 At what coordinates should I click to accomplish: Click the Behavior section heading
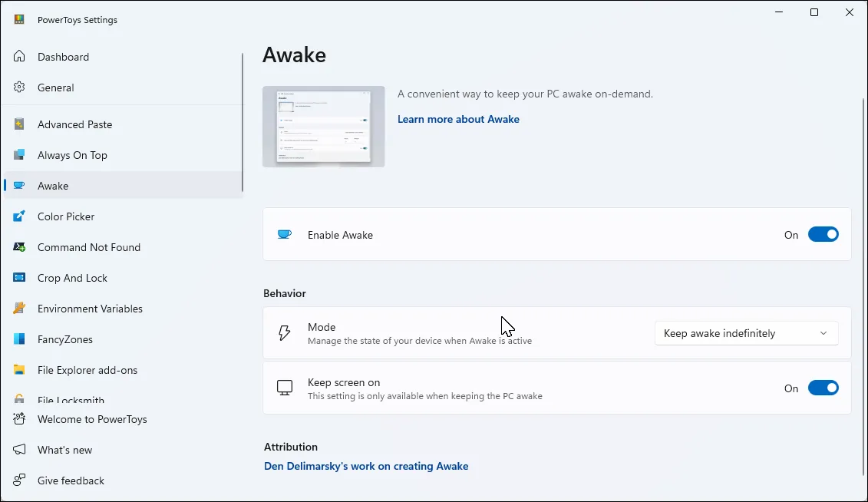285,293
